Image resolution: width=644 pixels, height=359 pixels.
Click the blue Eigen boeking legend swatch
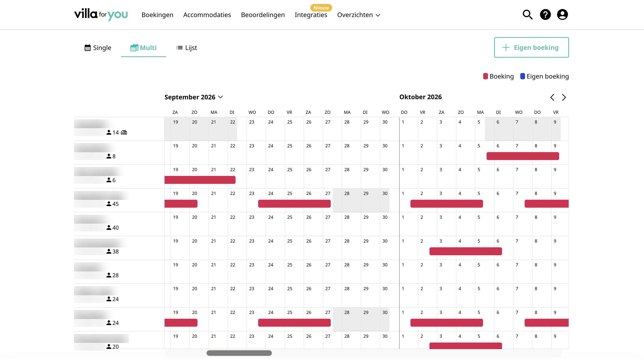(522, 76)
